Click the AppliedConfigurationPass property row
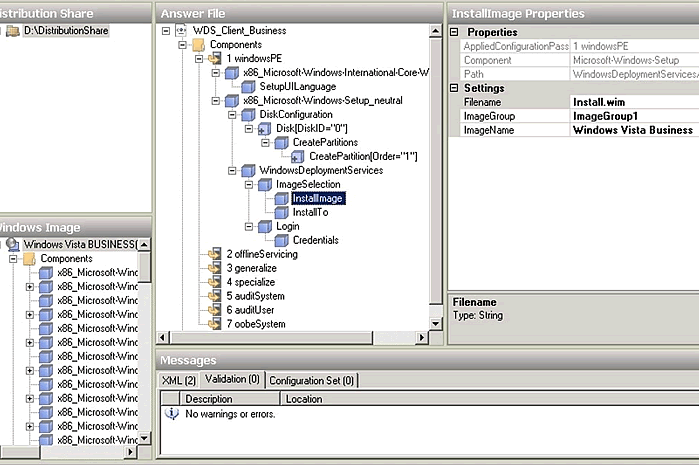The image size is (699, 465). tap(579, 46)
